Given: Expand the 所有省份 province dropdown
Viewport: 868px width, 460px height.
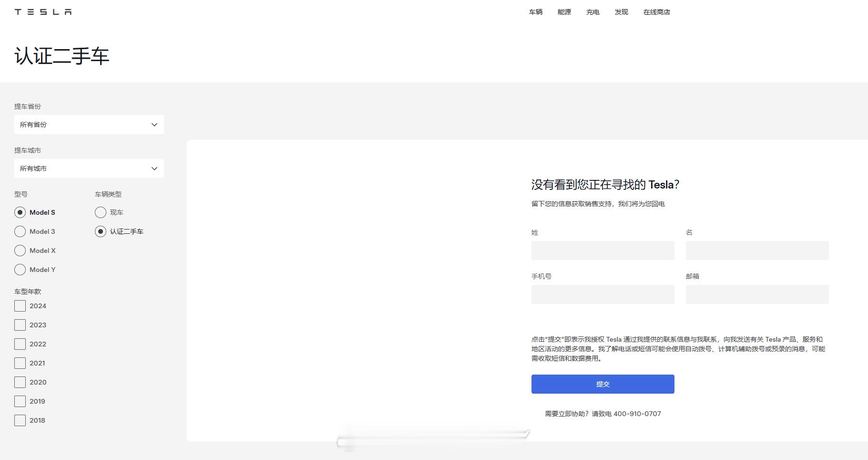Looking at the screenshot, I should pyautogui.click(x=89, y=125).
